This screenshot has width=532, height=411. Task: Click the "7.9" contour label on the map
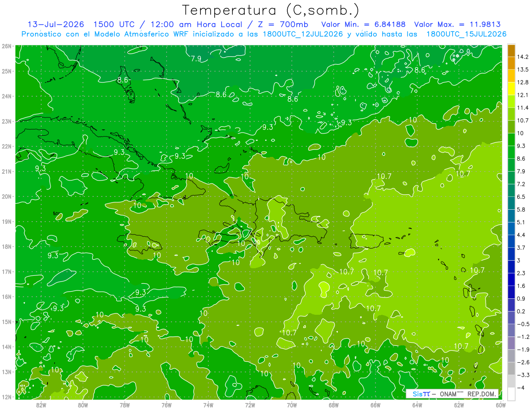(196, 59)
